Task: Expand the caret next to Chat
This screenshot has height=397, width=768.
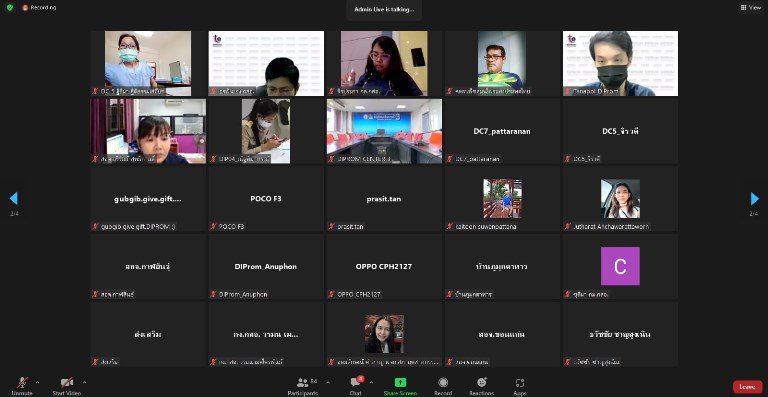Action: click(x=371, y=382)
